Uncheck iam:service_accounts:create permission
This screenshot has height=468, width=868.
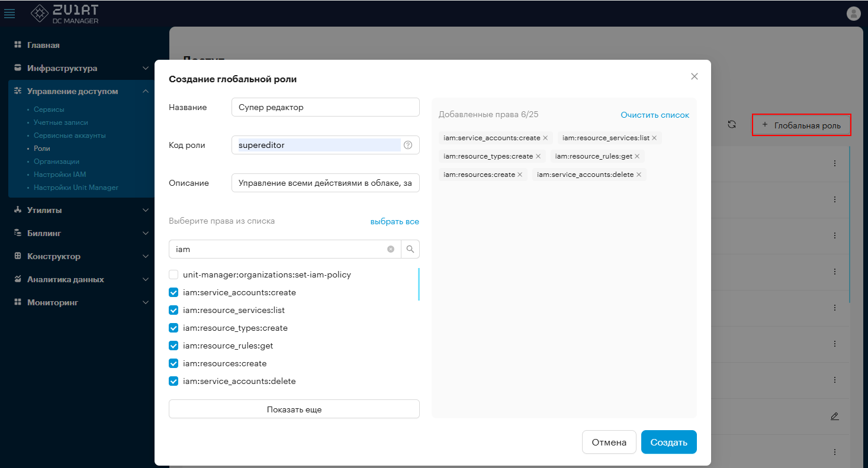click(x=173, y=292)
